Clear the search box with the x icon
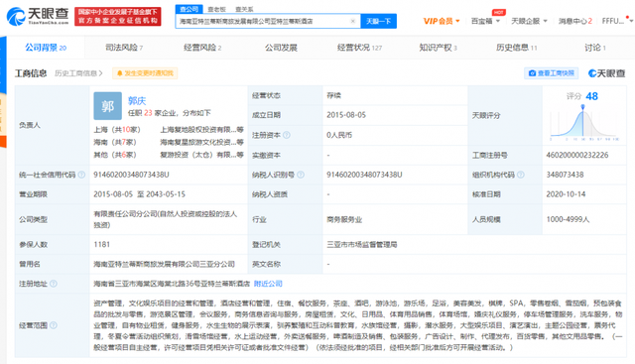This screenshot has width=635, height=364. pyautogui.click(x=353, y=21)
